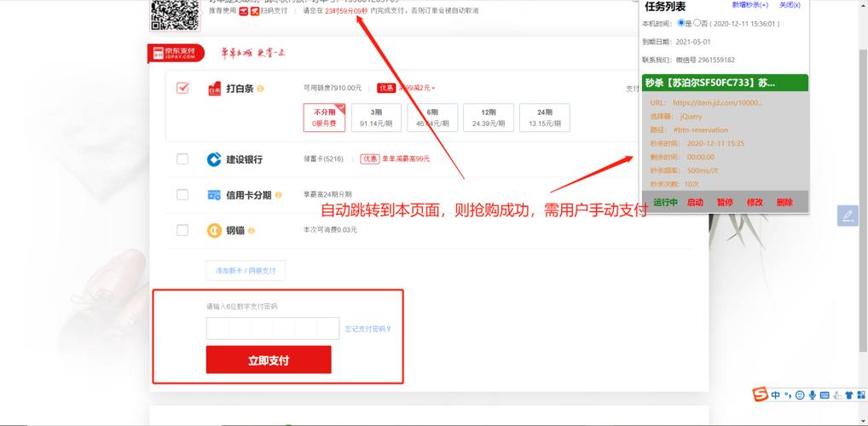Screen dimensions: 868x426
Task: Click the 到期日期 2021-05-01 text
Action: click(676, 42)
